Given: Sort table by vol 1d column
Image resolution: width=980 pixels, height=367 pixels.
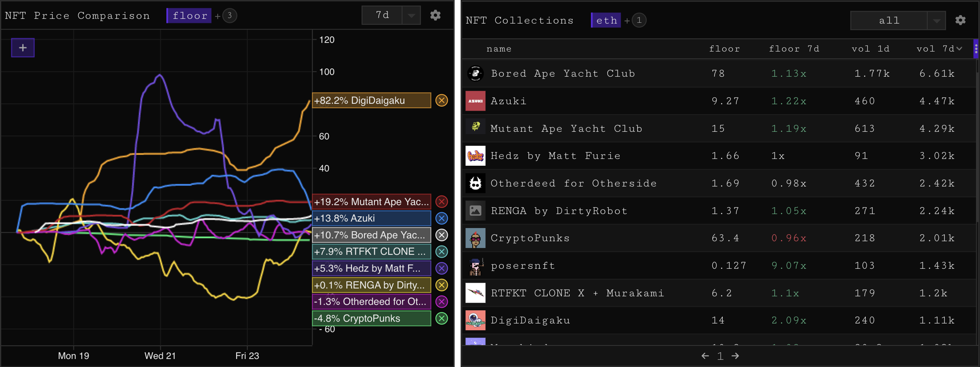Looking at the screenshot, I should click(x=871, y=49).
